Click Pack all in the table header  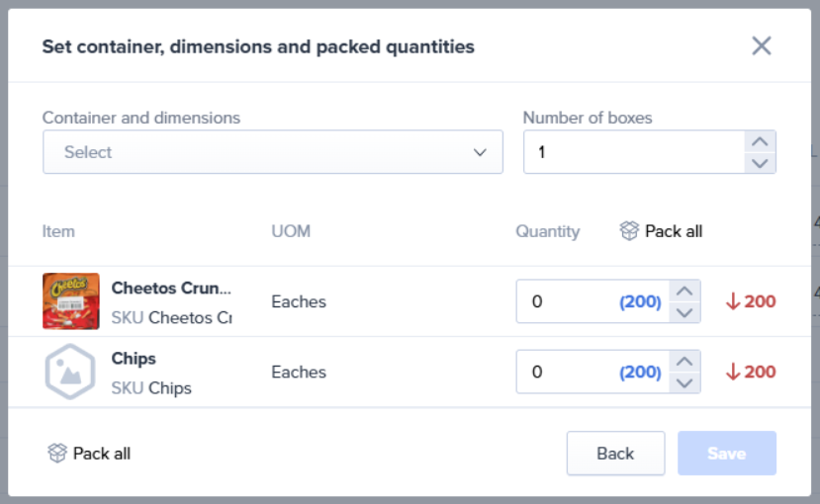click(661, 231)
